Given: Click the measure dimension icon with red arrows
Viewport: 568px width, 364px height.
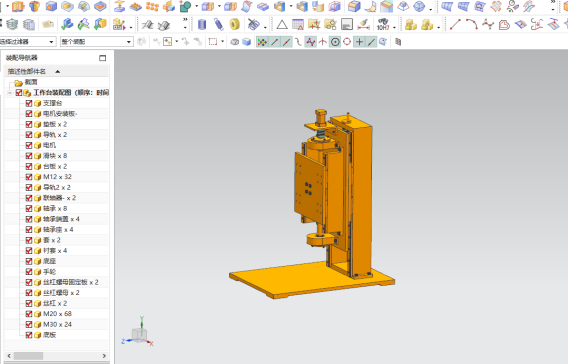Looking at the screenshot, I should tap(363, 25).
